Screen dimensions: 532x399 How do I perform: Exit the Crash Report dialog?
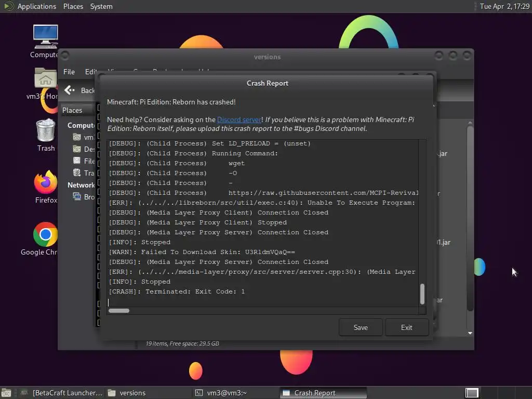pos(406,327)
